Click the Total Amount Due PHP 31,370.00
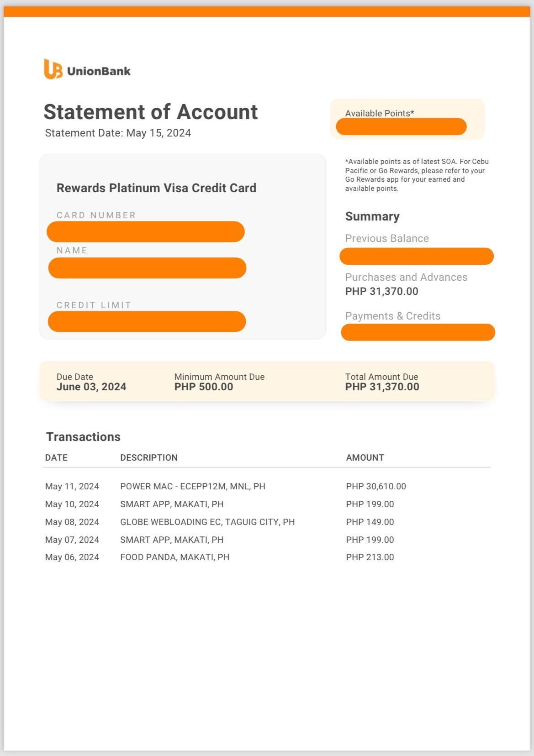 tap(382, 387)
